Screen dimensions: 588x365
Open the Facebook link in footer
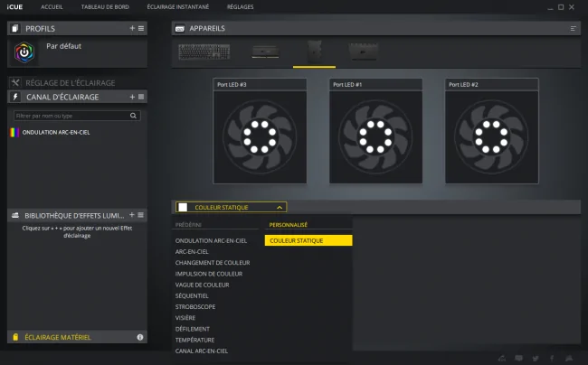(x=552, y=359)
